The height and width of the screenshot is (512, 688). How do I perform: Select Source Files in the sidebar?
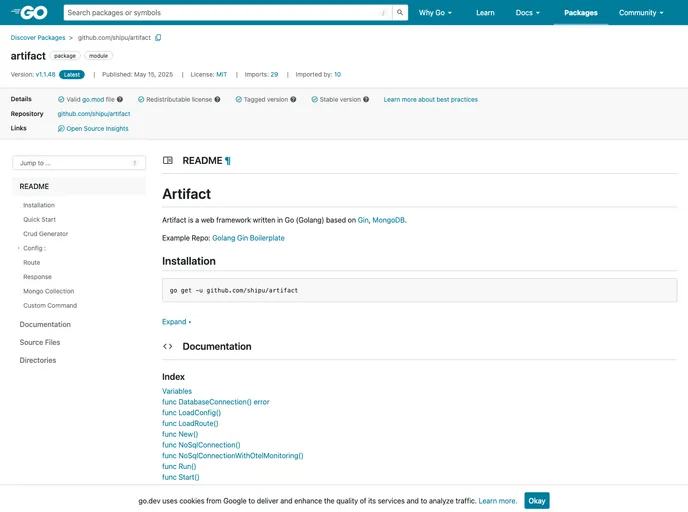40,342
